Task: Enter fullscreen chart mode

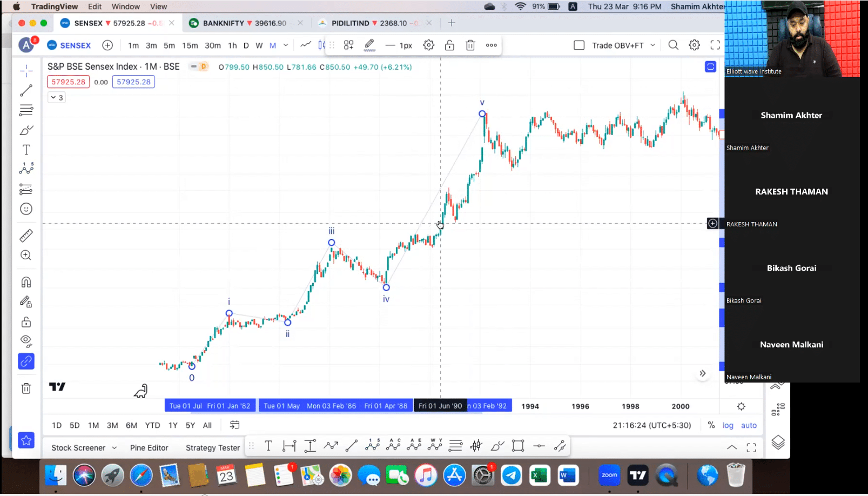Action: [715, 45]
